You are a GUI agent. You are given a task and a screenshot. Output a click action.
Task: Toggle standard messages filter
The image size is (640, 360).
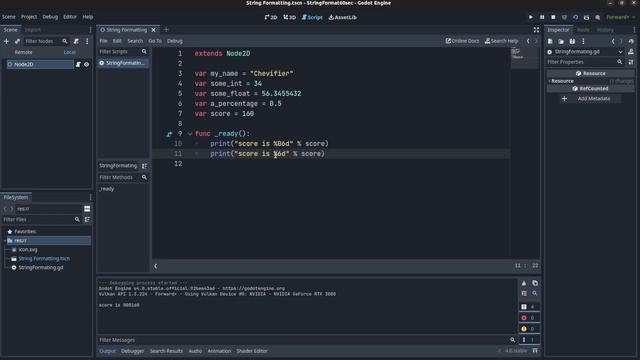click(x=529, y=307)
